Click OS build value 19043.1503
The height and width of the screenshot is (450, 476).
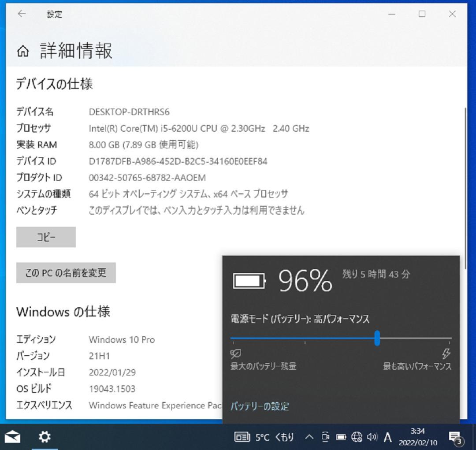coord(112,389)
